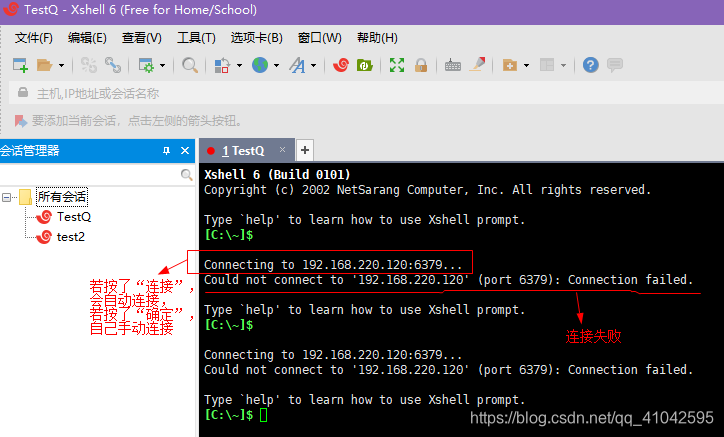Open the 编辑(E) menu
This screenshot has width=724, height=437.
[87, 38]
